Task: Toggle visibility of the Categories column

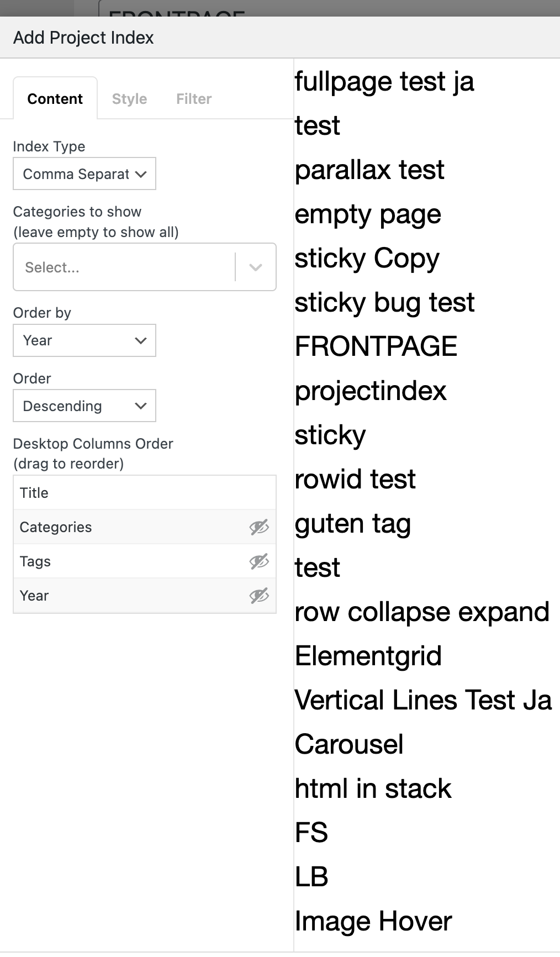Action: pyautogui.click(x=259, y=527)
